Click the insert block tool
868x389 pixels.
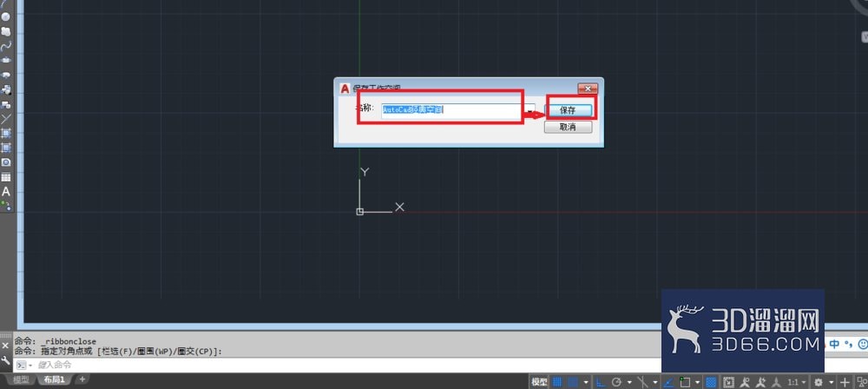point(6,89)
